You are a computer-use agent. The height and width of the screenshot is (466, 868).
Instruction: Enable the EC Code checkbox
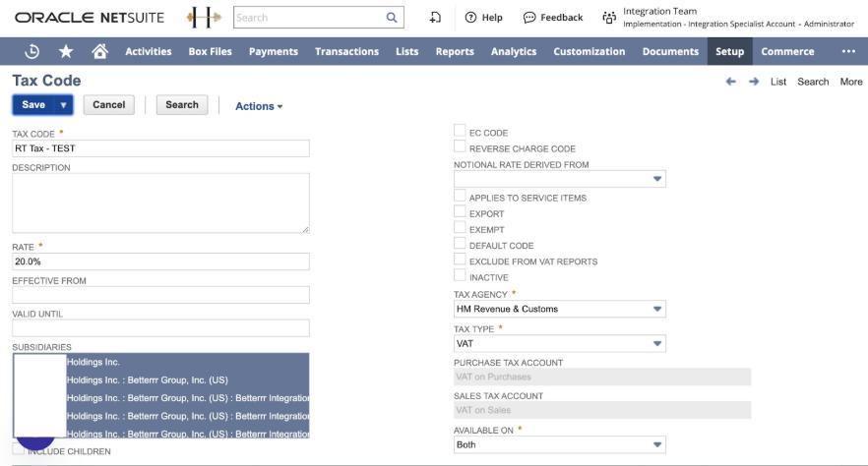(x=460, y=132)
